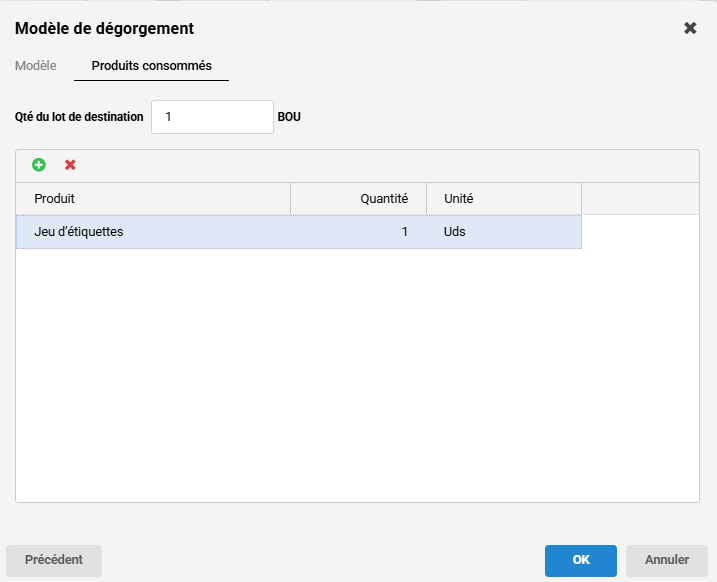717x582 pixels.
Task: Close the Modèle de dégorgement dialog
Action: click(x=690, y=28)
